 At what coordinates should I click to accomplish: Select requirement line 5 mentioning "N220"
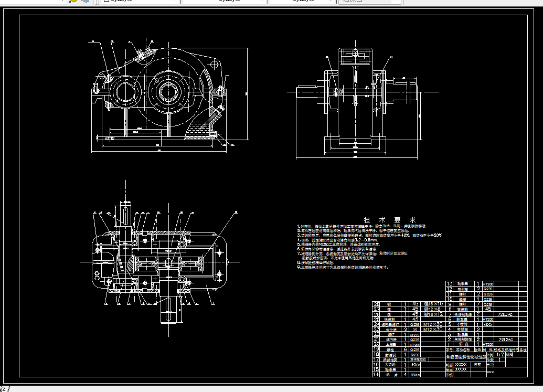(x=338, y=244)
